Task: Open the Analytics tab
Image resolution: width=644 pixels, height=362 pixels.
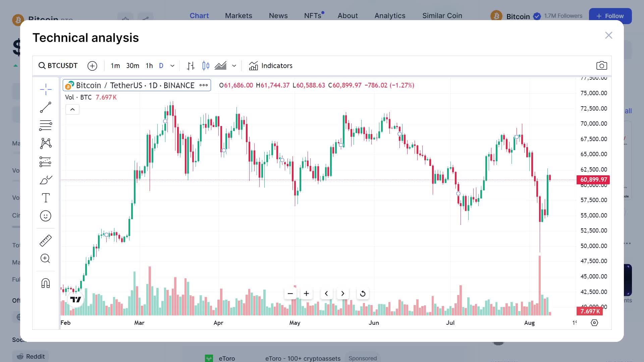Action: pos(390,16)
